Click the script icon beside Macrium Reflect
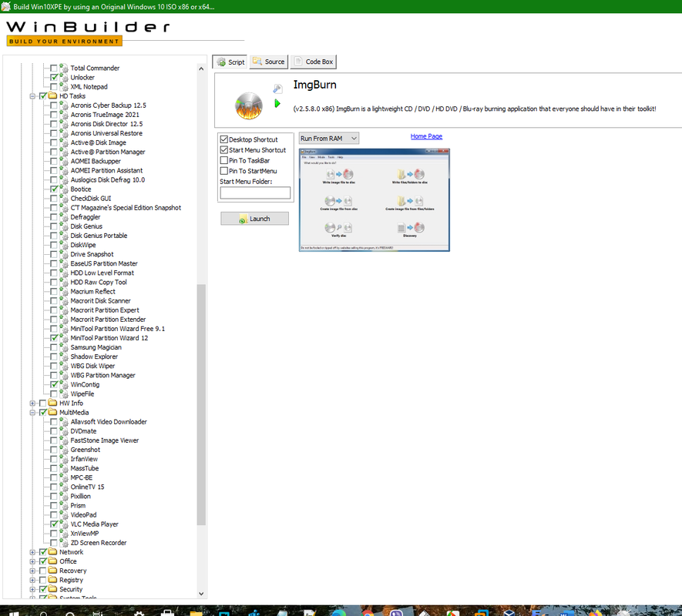The image size is (682, 616). (64, 291)
